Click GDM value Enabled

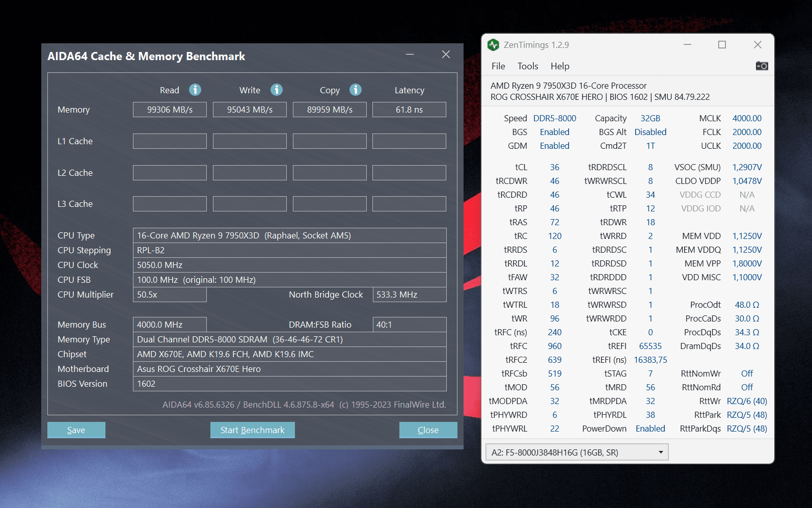(x=555, y=146)
